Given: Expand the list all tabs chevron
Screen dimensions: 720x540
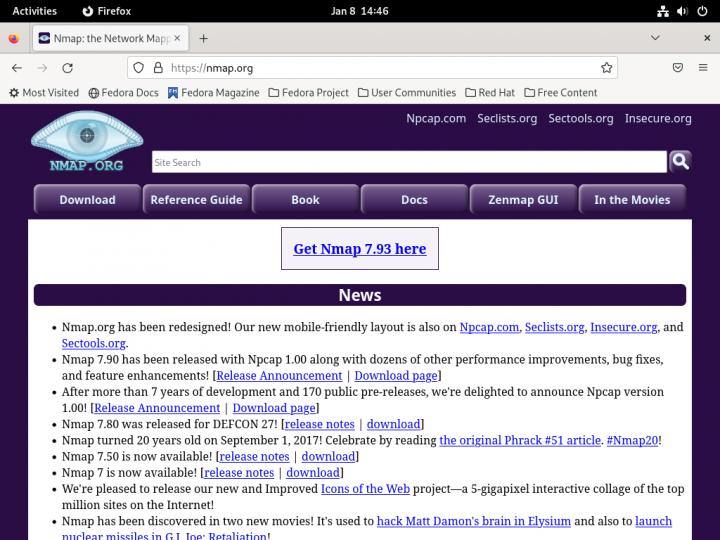Looking at the screenshot, I should coord(655,38).
